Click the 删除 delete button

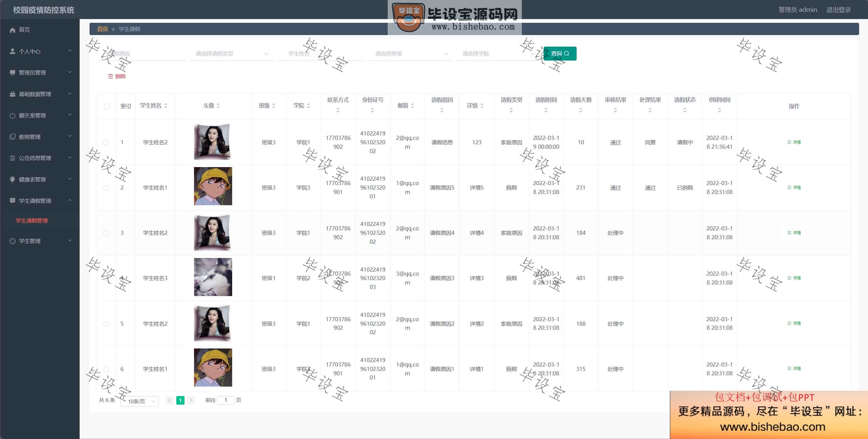point(117,76)
